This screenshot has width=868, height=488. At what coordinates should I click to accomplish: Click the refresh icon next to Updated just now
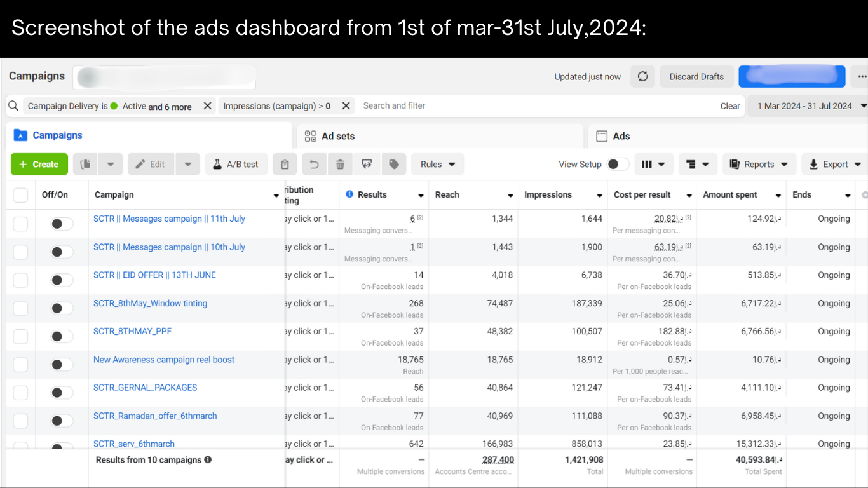[642, 76]
